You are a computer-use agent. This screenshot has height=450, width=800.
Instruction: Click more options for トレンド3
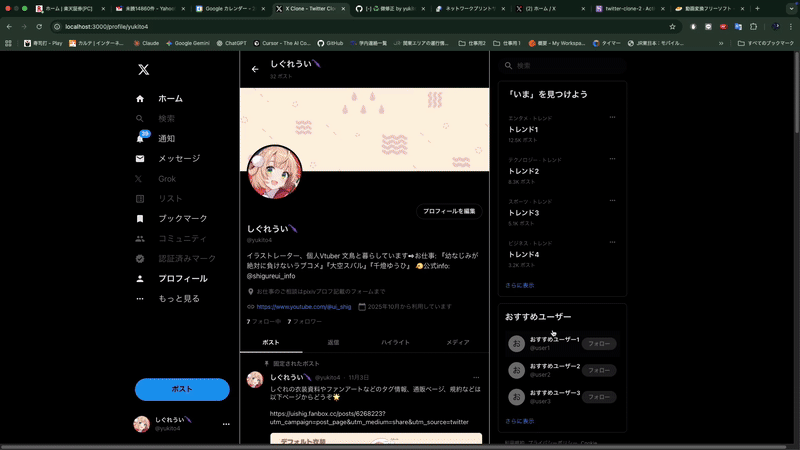(x=612, y=201)
